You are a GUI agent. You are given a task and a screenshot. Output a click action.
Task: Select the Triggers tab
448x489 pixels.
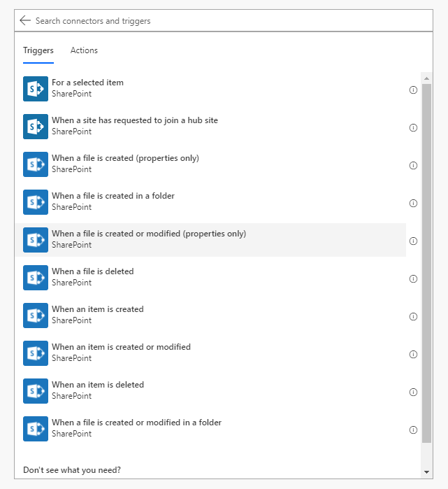click(38, 50)
